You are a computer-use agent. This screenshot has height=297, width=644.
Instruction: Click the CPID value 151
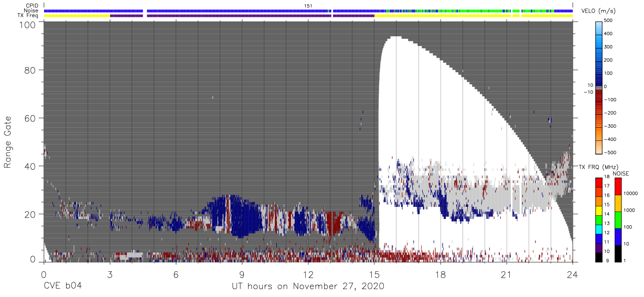tap(308, 6)
